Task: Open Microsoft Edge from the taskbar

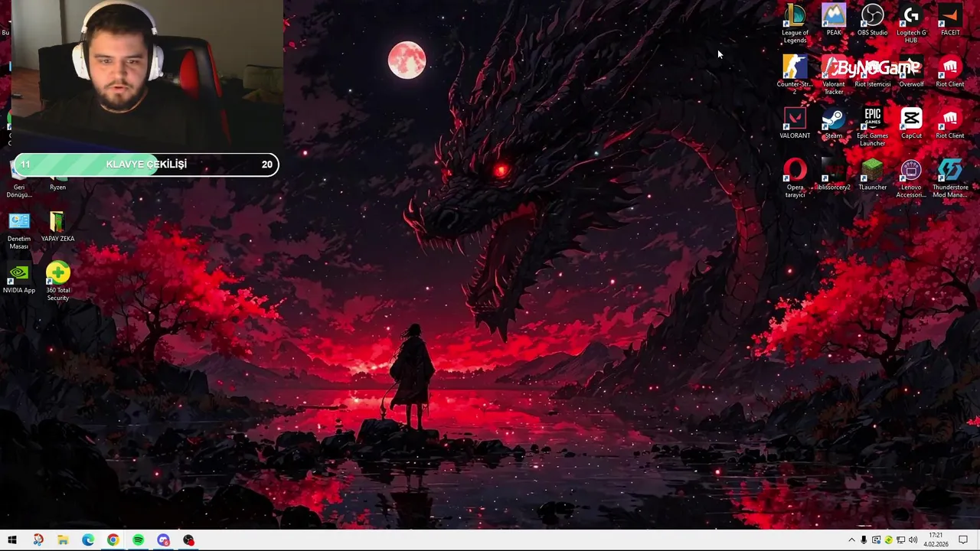Action: click(88, 540)
